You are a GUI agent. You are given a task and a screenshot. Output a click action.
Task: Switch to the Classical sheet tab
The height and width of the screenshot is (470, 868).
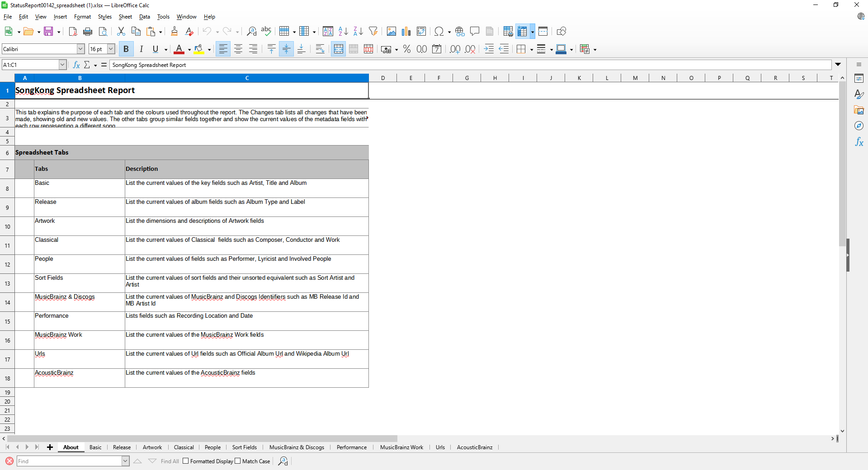[x=184, y=447]
